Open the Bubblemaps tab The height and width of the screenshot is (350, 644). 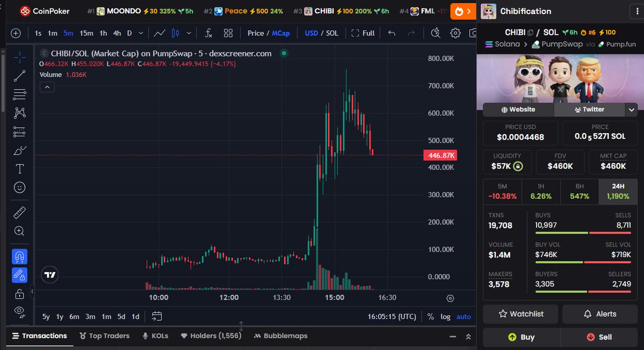pyautogui.click(x=280, y=336)
